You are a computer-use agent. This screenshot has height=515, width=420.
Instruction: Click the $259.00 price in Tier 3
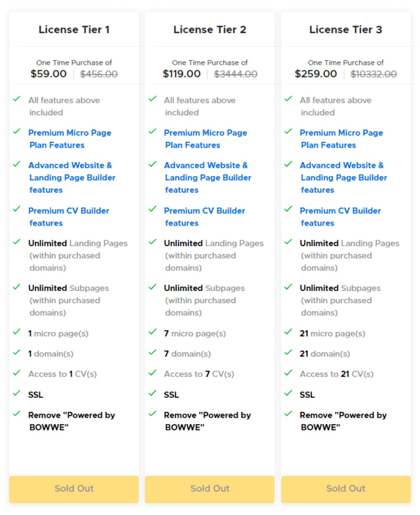[316, 74]
